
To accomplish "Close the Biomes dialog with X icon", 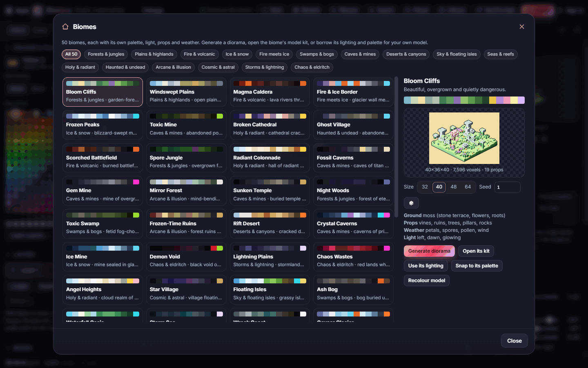I will click(x=521, y=27).
